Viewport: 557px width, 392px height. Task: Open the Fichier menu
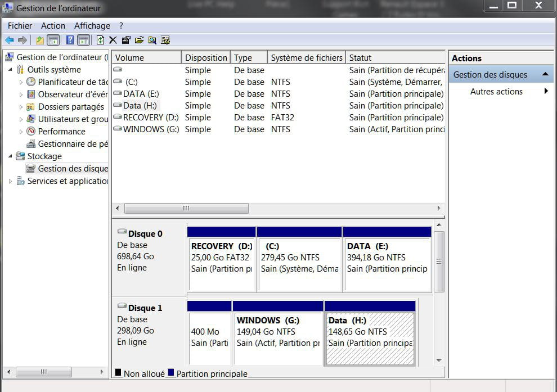pos(20,26)
